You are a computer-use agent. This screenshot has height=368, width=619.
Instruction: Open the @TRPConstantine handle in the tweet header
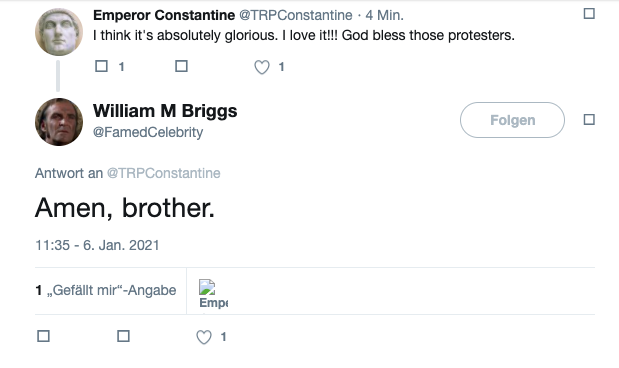pos(296,15)
